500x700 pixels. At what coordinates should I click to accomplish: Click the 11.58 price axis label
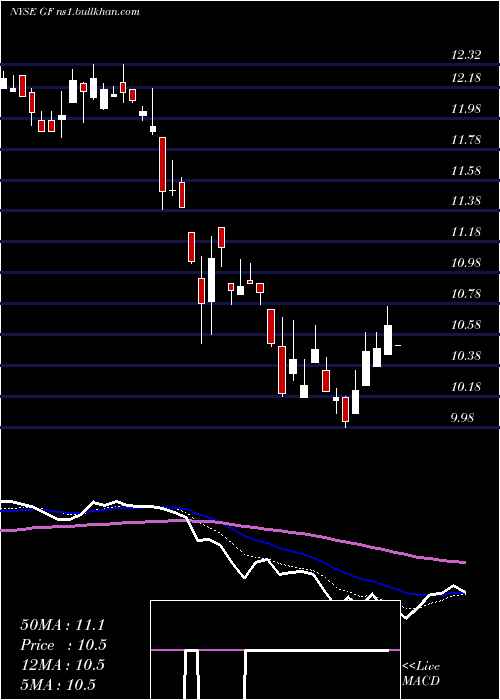(466, 171)
